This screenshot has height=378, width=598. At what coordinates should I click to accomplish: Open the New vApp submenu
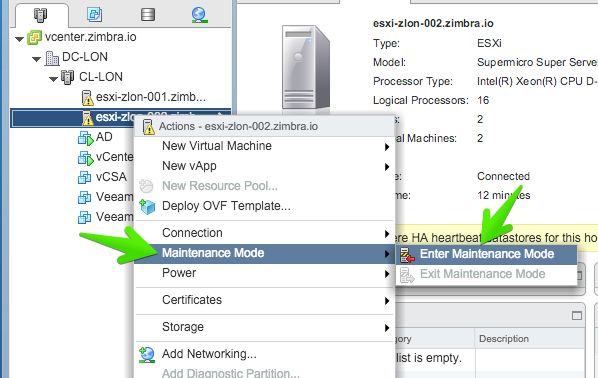(264, 166)
